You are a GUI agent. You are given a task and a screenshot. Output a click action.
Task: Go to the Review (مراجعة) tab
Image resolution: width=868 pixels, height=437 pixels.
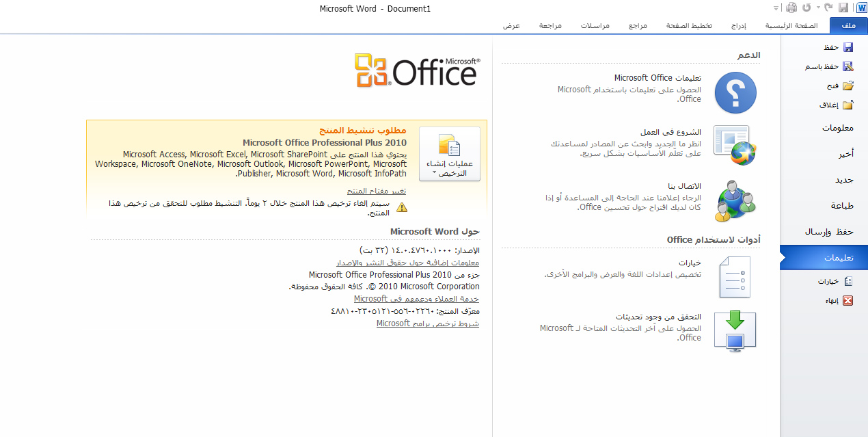coord(550,26)
